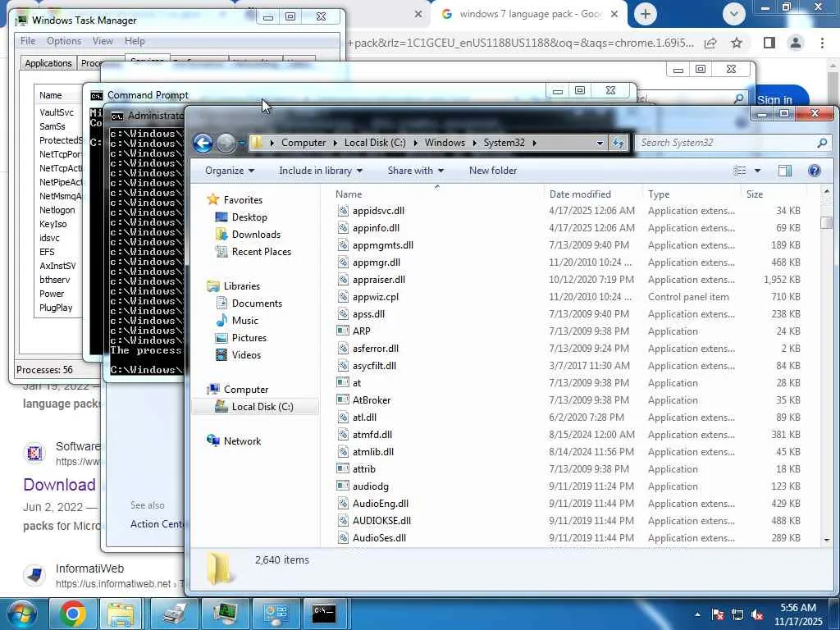Screen dimensions: 840x630
Task: Select Windows breadcrumb segment
Action: pyautogui.click(x=445, y=143)
